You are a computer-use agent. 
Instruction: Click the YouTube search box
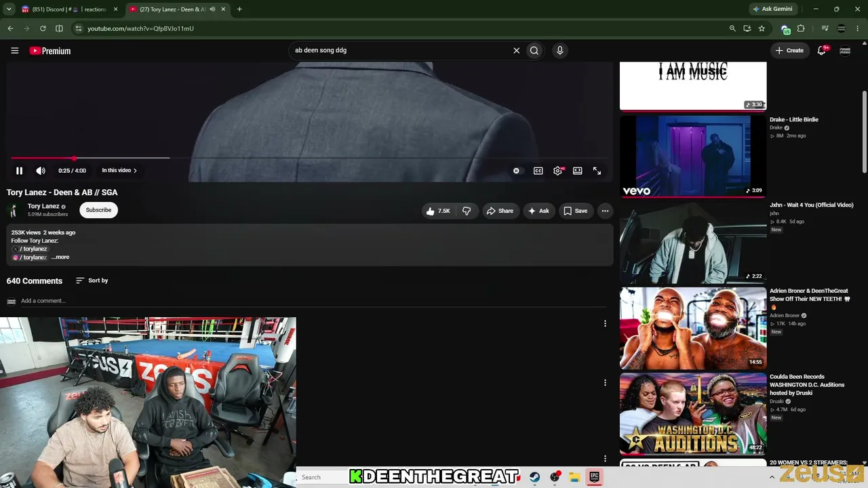tap(400, 50)
